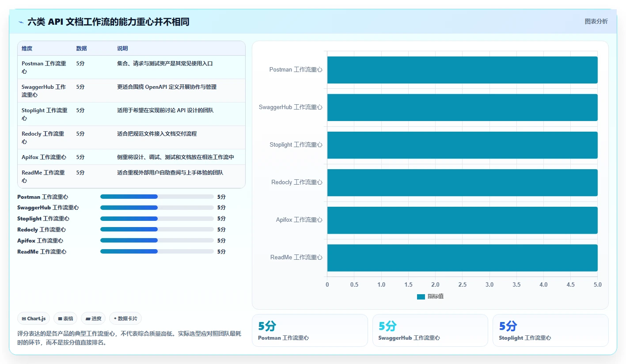This screenshot has height=364, width=626.
Task: Toggle the 指标值 legend color box
Action: [x=421, y=296]
